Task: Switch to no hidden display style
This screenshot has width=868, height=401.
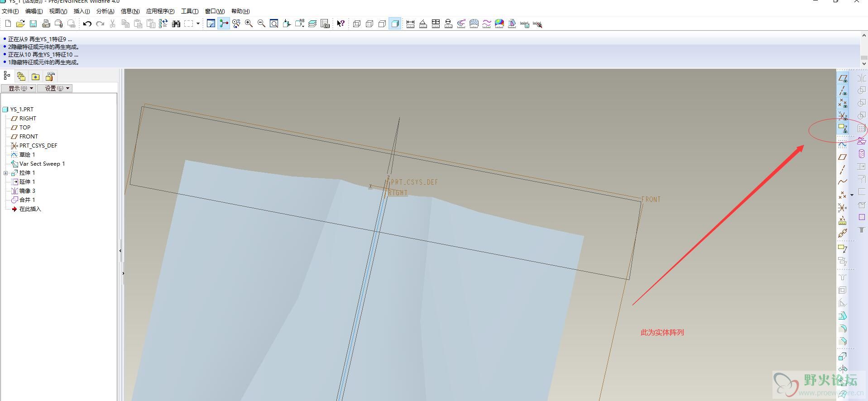Action: click(382, 24)
